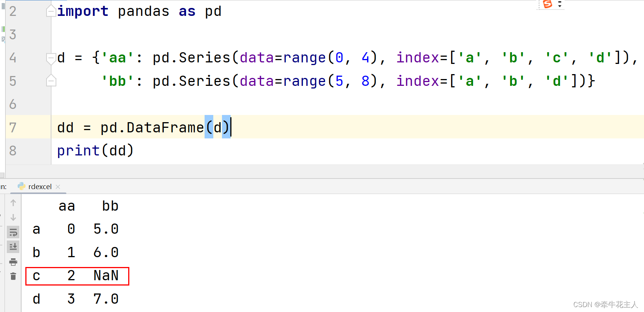Click the down-arrow icon in the run panel
This screenshot has width=644, height=312.
13,217
